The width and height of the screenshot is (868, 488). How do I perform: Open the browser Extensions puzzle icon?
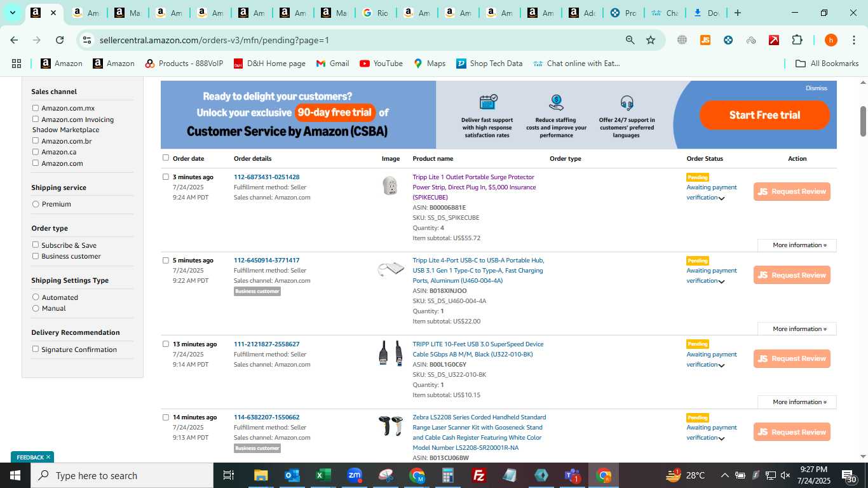point(797,40)
